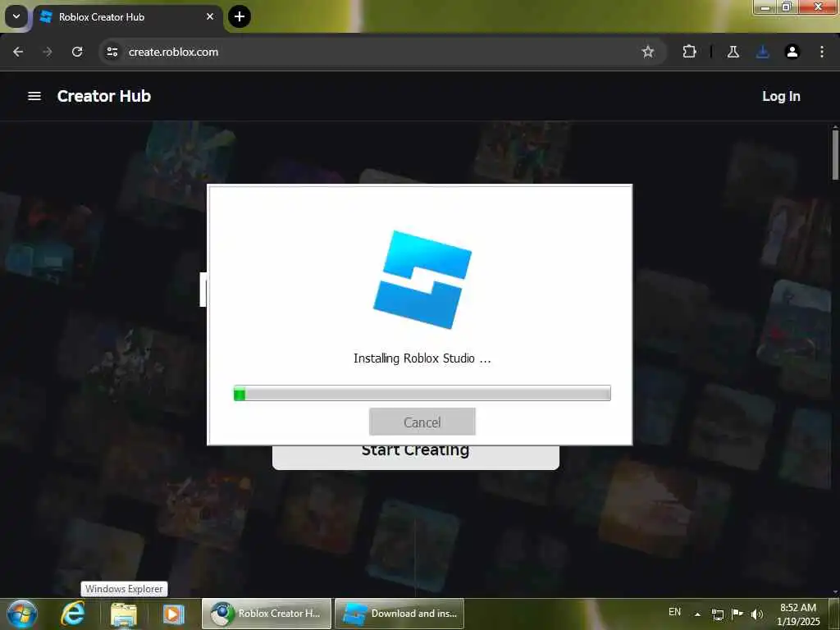Open the profile avatar menu
This screenshot has height=630, width=840.
tap(792, 52)
